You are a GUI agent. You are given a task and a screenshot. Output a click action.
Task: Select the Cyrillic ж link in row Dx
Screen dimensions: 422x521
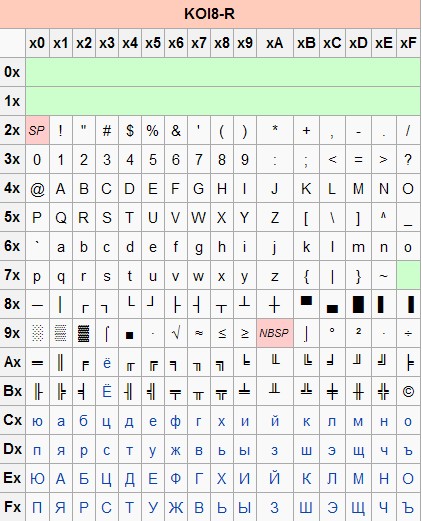coord(176,451)
